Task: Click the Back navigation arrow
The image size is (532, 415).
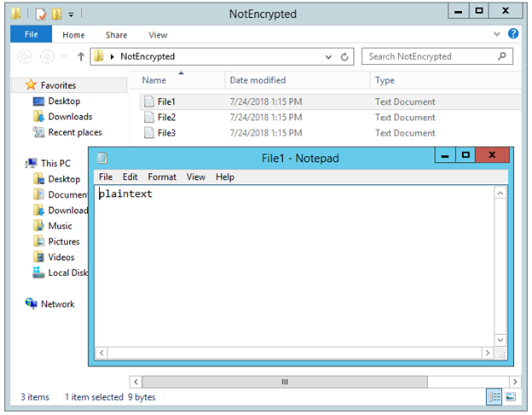Action: click(x=25, y=56)
